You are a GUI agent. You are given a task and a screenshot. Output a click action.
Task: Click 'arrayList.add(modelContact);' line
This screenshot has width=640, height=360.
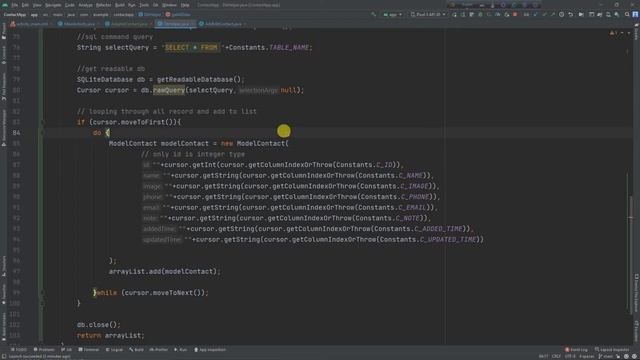coord(164,271)
